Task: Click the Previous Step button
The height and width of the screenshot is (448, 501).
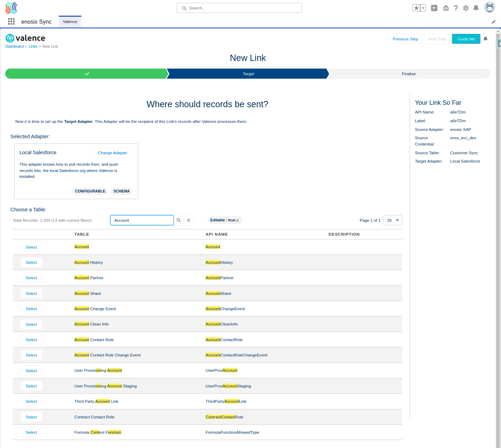Action: point(405,39)
